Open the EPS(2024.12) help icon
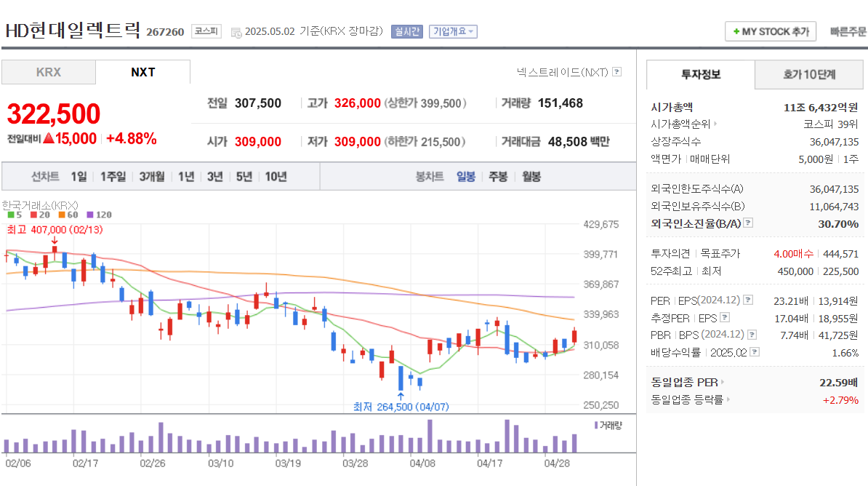Screen dimensions: 868x486 click(x=747, y=300)
